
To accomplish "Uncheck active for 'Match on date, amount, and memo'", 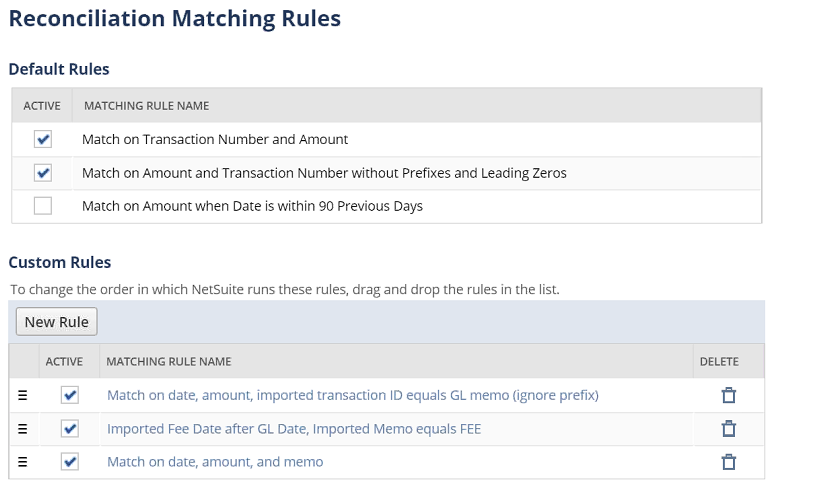I will coord(69,462).
